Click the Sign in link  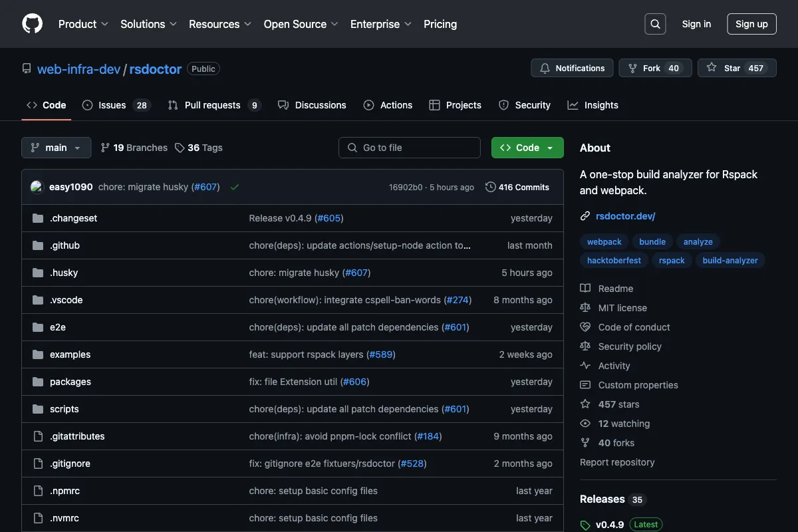click(x=696, y=24)
